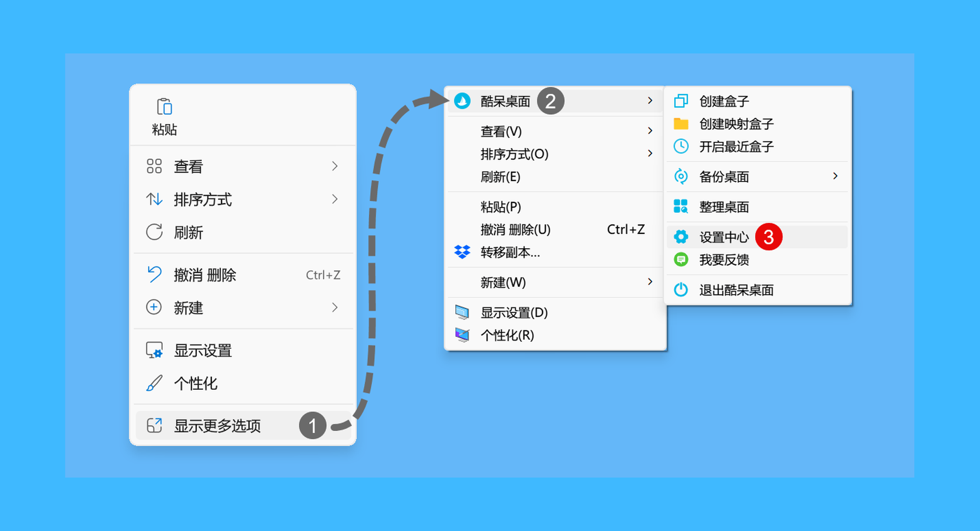Click the power icon for 退出酷呆桌面

click(681, 290)
